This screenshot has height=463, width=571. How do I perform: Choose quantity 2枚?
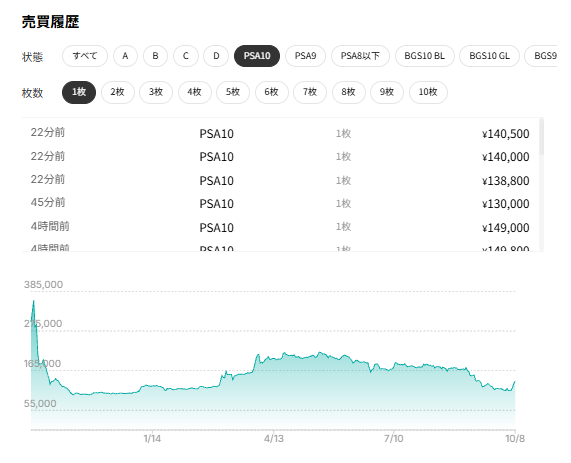pos(118,92)
